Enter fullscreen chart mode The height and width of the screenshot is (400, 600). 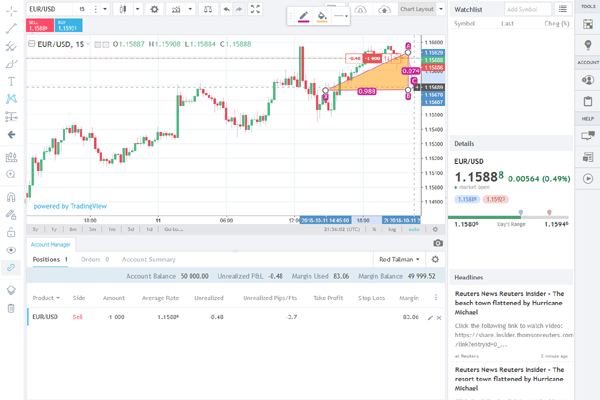click(x=255, y=9)
